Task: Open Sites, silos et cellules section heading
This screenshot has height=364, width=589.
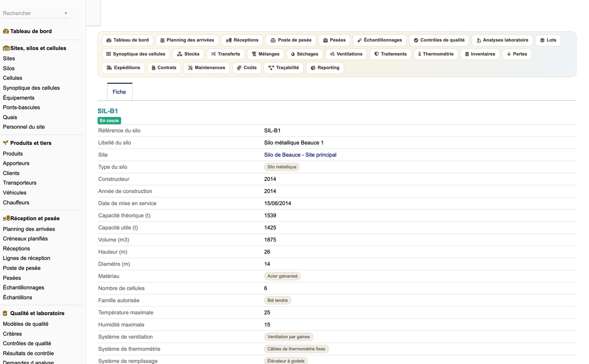Action: (x=38, y=48)
